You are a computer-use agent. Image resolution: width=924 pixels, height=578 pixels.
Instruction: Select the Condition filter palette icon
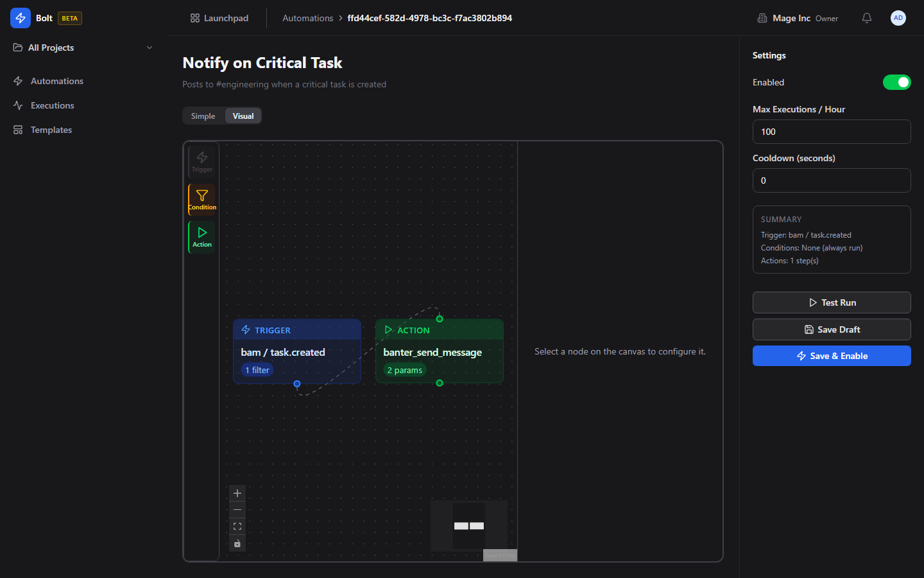pos(201,199)
